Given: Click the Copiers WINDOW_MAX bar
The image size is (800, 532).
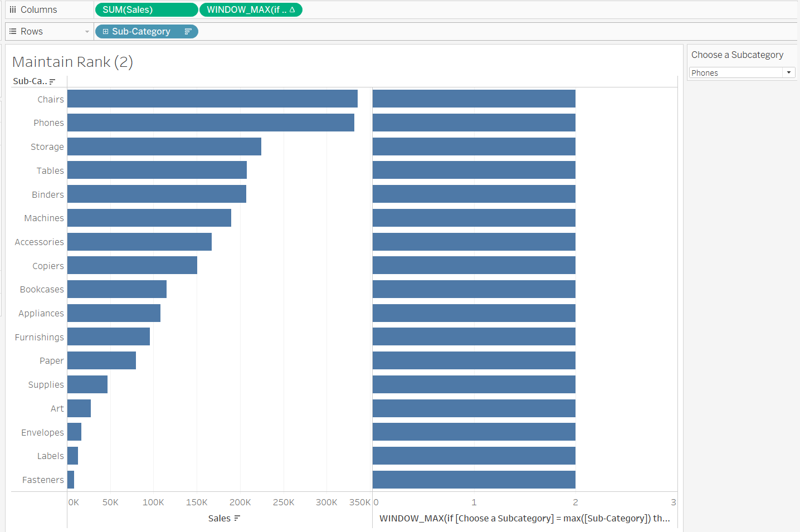Looking at the screenshot, I should (x=474, y=265).
